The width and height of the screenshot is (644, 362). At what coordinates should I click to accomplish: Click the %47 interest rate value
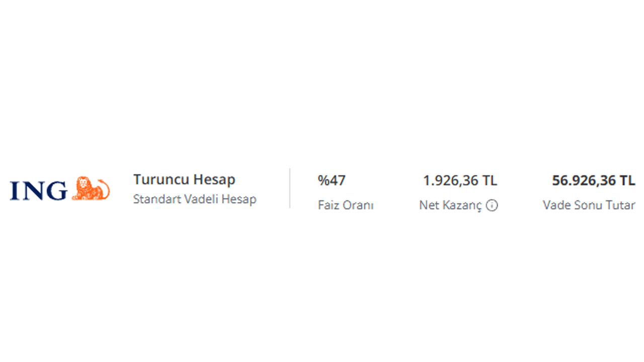pyautogui.click(x=332, y=180)
